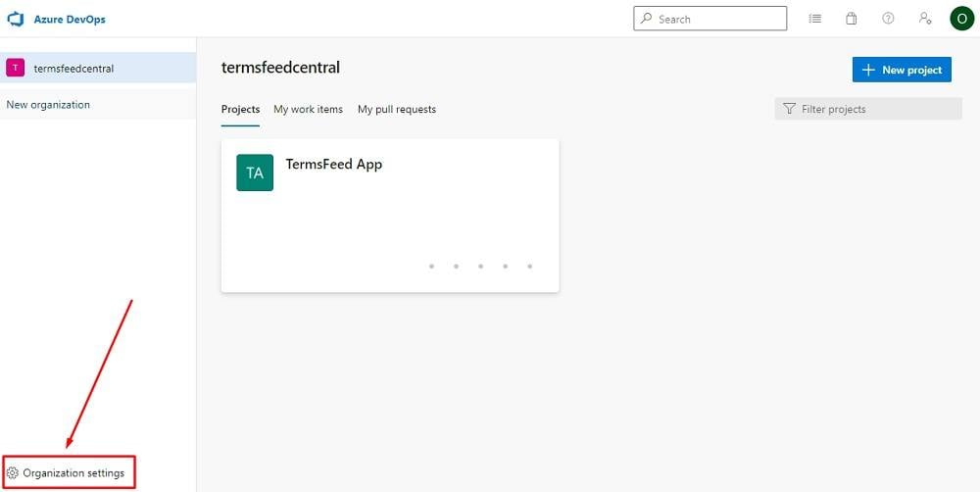Select termsfeedcentral organization in the sidebar
The height and width of the screenshot is (492, 980).
[x=73, y=68]
